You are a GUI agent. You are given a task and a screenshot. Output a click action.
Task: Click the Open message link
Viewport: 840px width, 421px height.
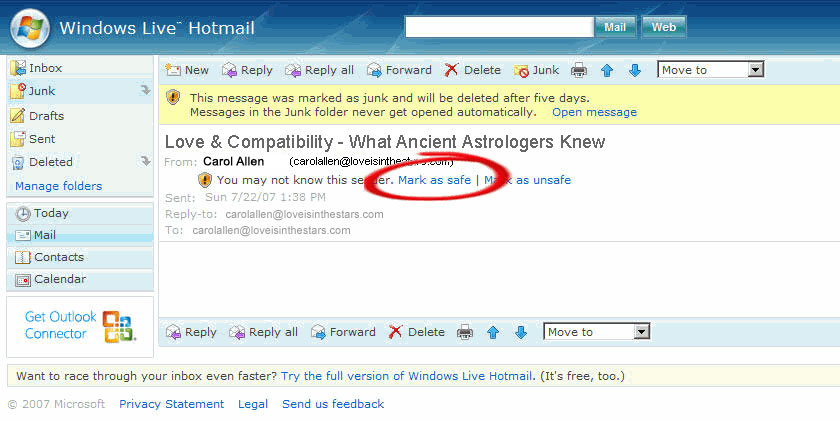pyautogui.click(x=595, y=112)
